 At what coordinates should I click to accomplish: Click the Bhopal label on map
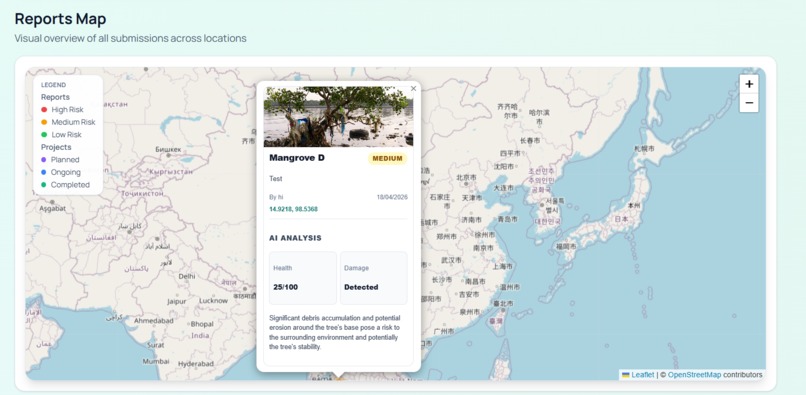(x=202, y=324)
